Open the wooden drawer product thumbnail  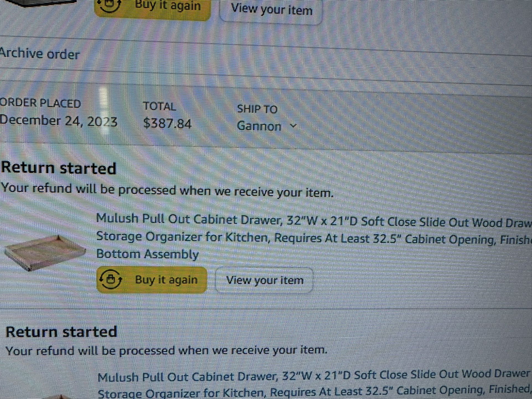[44, 252]
